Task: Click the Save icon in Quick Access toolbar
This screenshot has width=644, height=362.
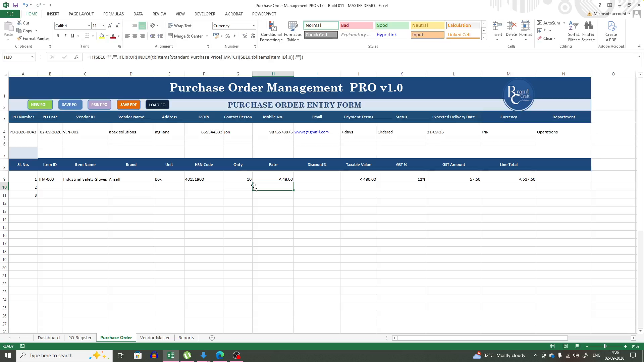Action: coord(15,5)
